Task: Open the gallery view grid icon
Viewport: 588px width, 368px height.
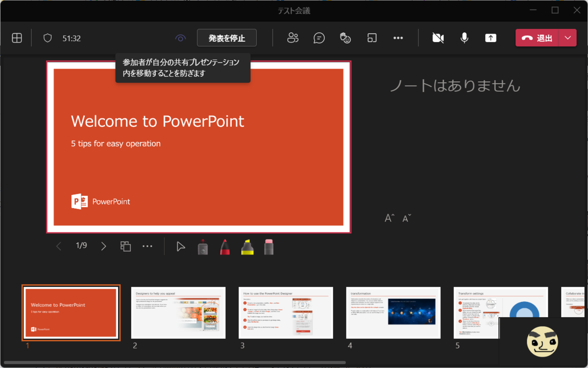Action: pyautogui.click(x=17, y=38)
